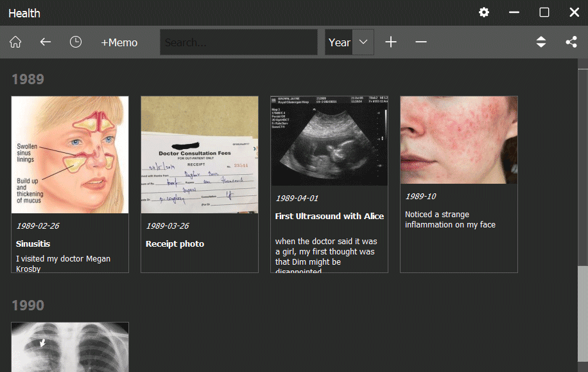Open the ultrasound scan image

(x=329, y=141)
